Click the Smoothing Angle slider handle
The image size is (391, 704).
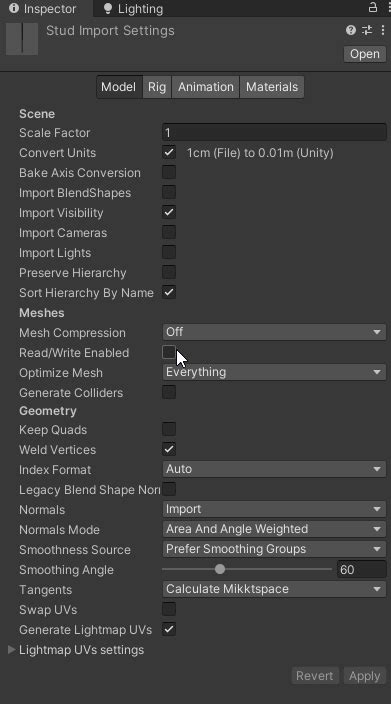(x=220, y=569)
